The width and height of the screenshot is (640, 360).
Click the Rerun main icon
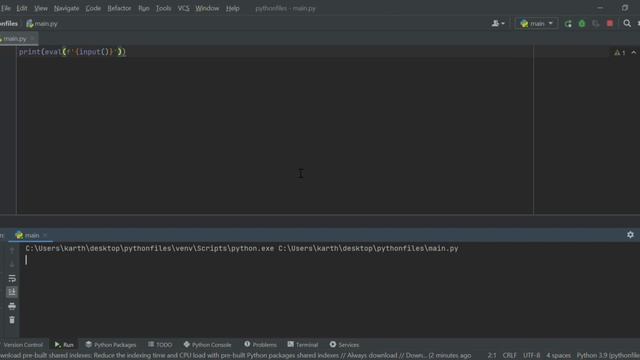[568, 24]
